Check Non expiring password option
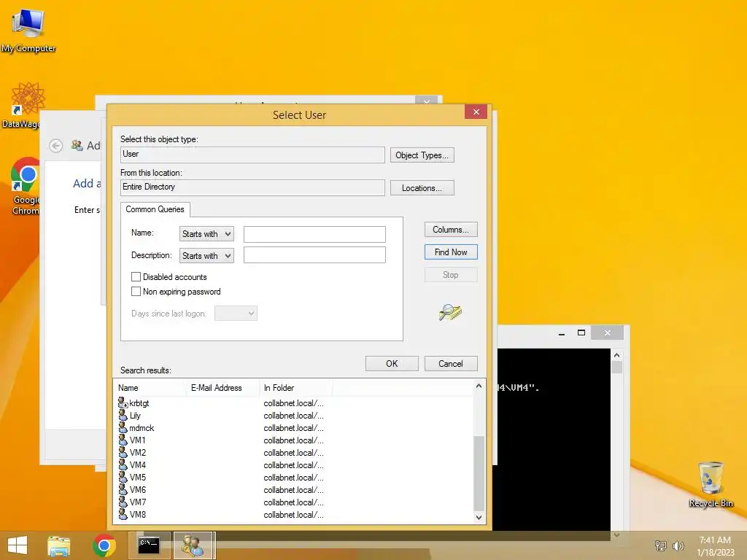Image resolution: width=747 pixels, height=560 pixels. coord(136,292)
